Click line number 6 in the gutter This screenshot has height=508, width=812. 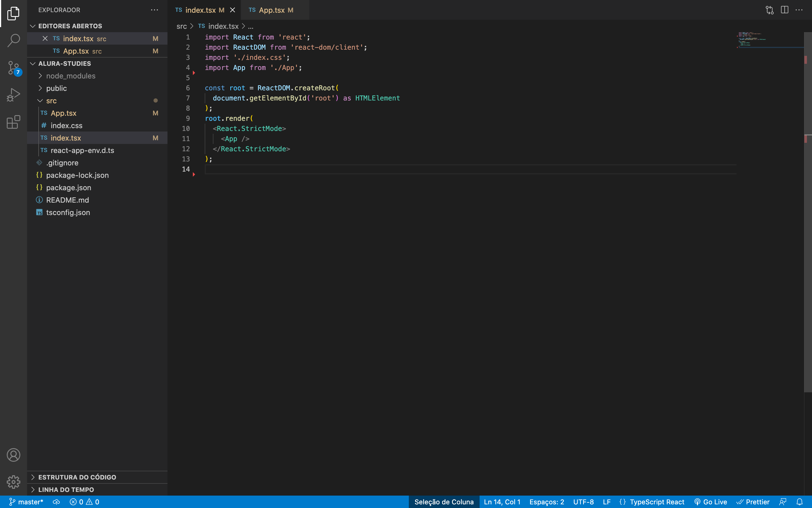[x=187, y=88]
